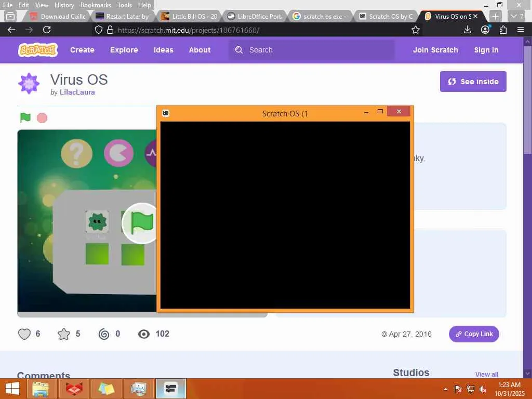Open the File menu in Firefox
The height and width of the screenshot is (399, 532).
7,5
